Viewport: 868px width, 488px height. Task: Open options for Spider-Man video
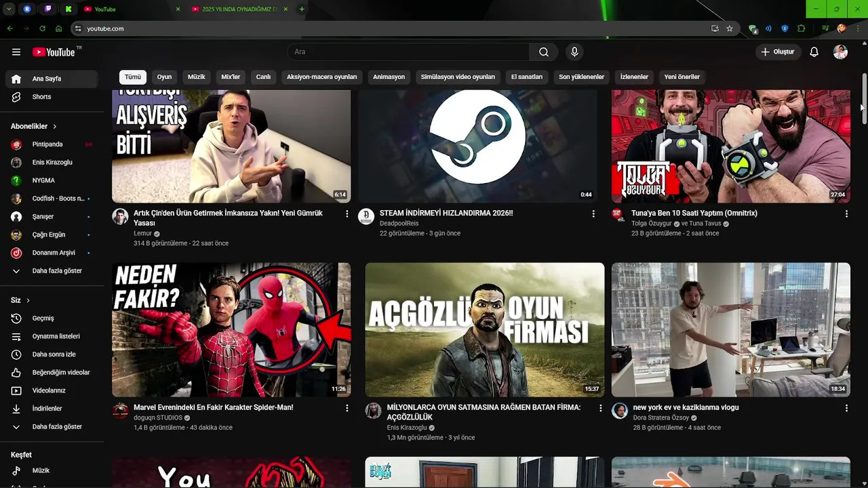(x=347, y=408)
